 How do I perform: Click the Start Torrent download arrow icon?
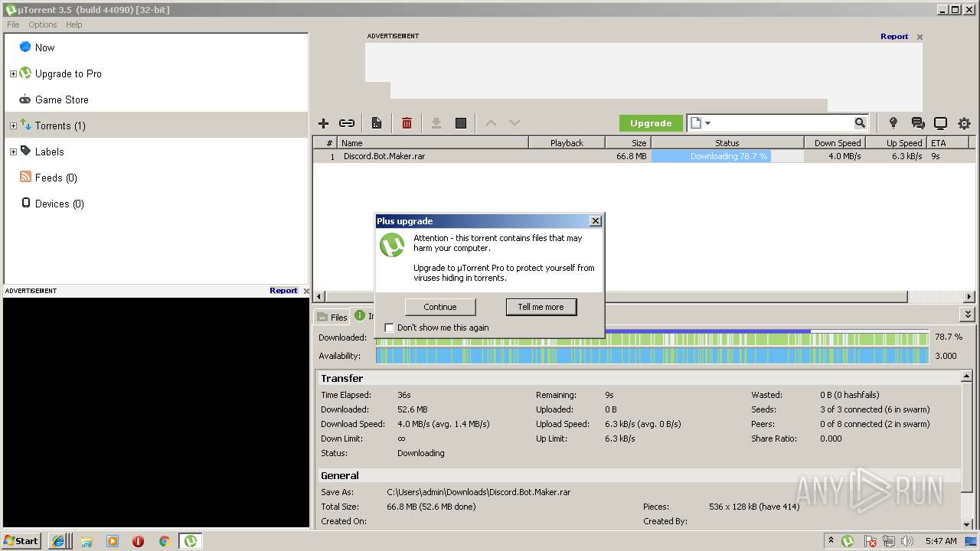[436, 123]
